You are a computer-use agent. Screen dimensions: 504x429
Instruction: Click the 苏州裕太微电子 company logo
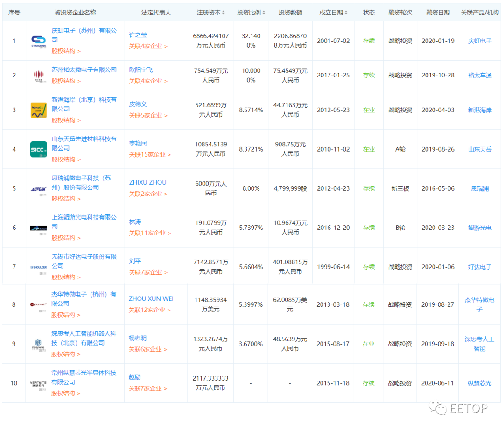click(39, 76)
